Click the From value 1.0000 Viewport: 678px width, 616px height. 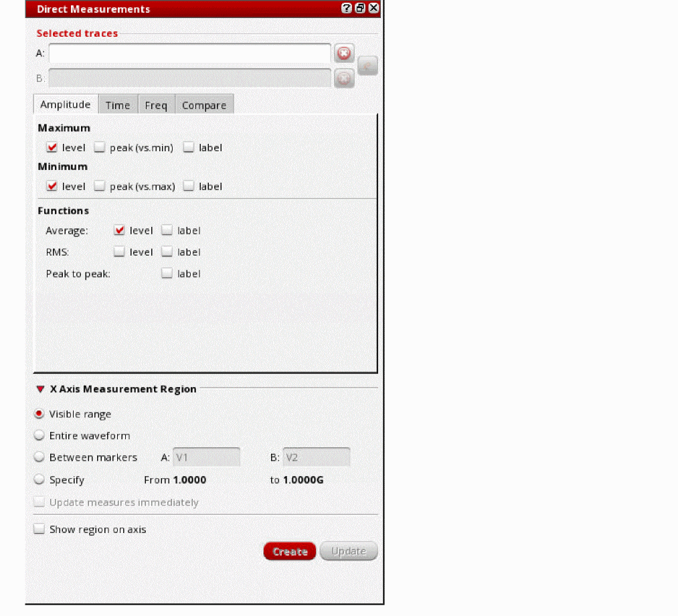190,479
